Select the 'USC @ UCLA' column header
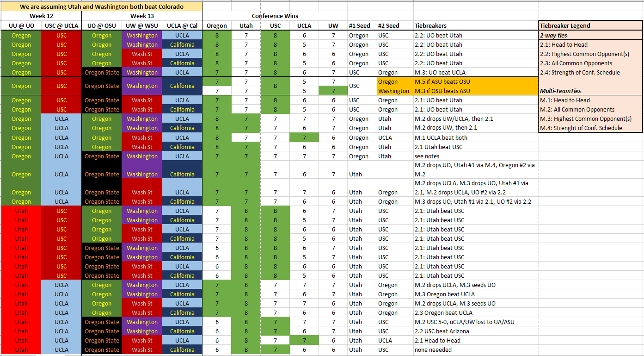Viewport: 644px width, 356px height. 61,25
